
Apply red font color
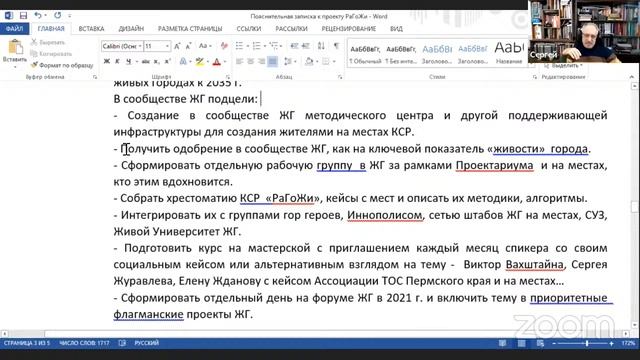coord(217,62)
